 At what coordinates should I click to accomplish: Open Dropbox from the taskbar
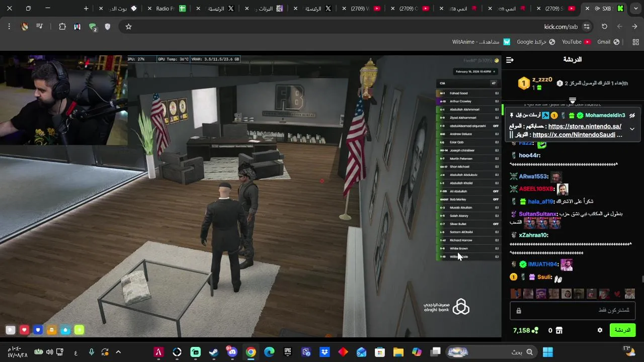(325, 352)
